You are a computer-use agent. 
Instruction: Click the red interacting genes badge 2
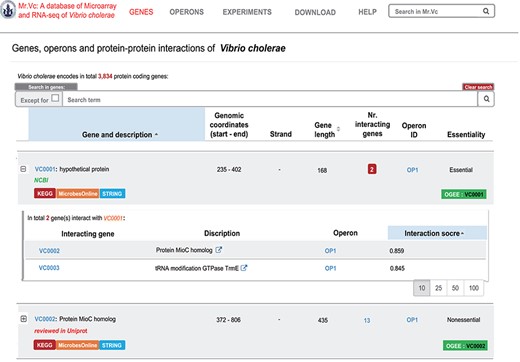pyautogui.click(x=372, y=169)
